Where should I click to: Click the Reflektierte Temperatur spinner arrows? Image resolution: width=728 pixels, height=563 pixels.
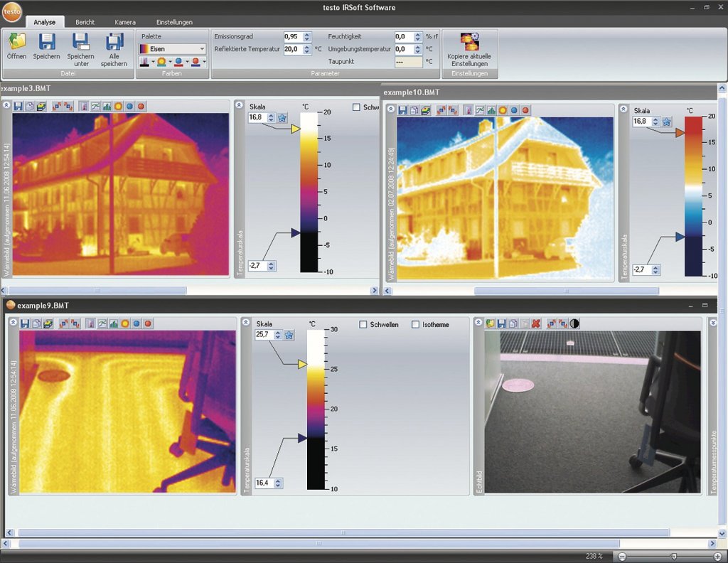pyautogui.click(x=306, y=49)
